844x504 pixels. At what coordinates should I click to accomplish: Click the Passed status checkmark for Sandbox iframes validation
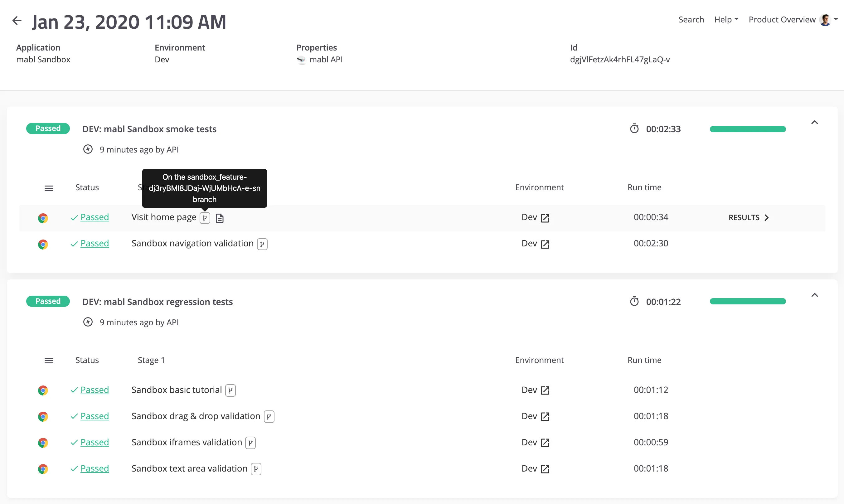pos(74,443)
